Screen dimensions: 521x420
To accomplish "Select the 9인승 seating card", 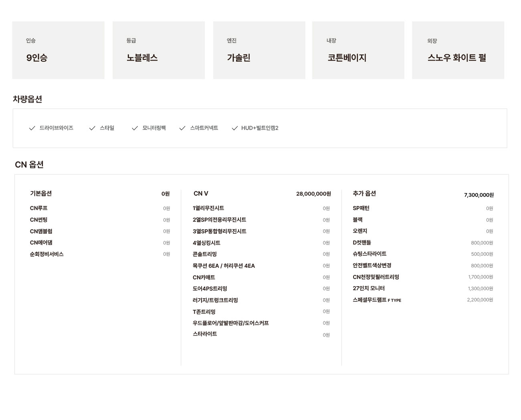I will point(58,50).
